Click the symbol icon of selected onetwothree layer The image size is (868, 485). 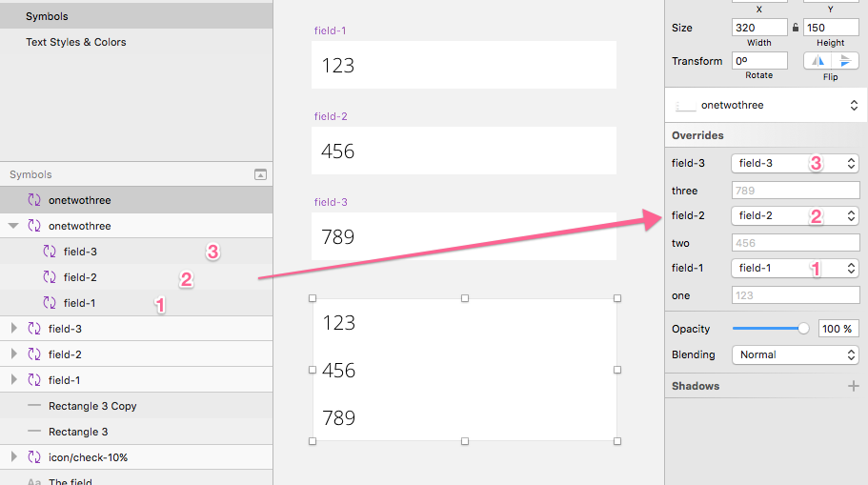[x=34, y=200]
